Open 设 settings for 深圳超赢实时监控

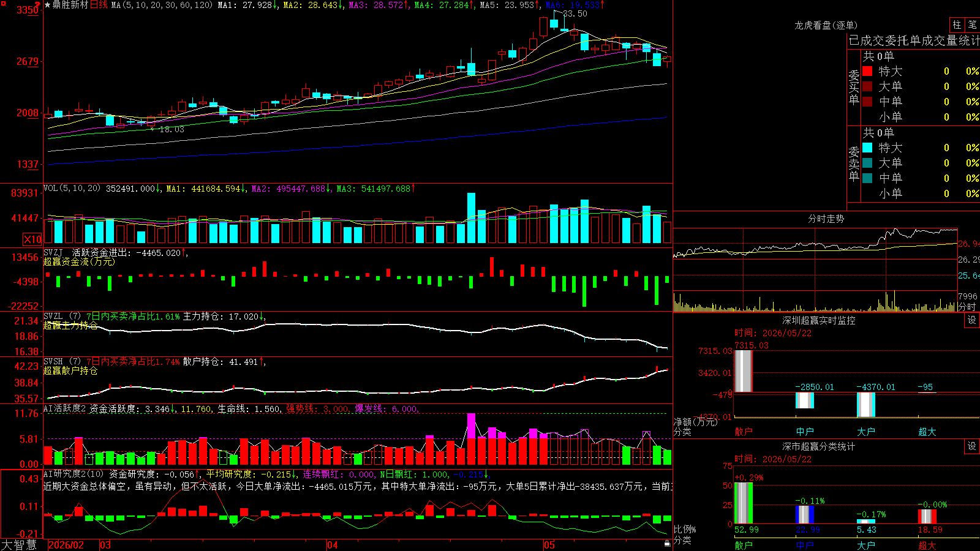[x=972, y=320]
